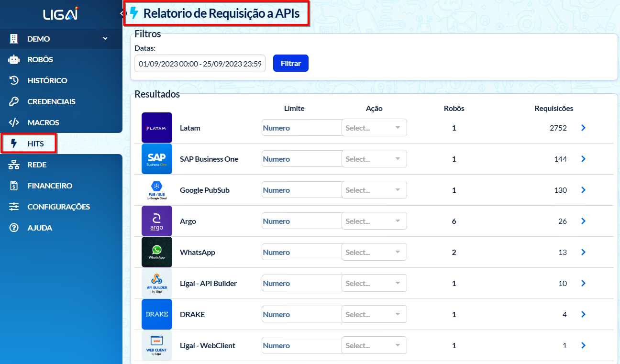Viewport: 620px width, 364px height.
Task: Open Ligaí - WebClient row chevron
Action: (x=583, y=345)
